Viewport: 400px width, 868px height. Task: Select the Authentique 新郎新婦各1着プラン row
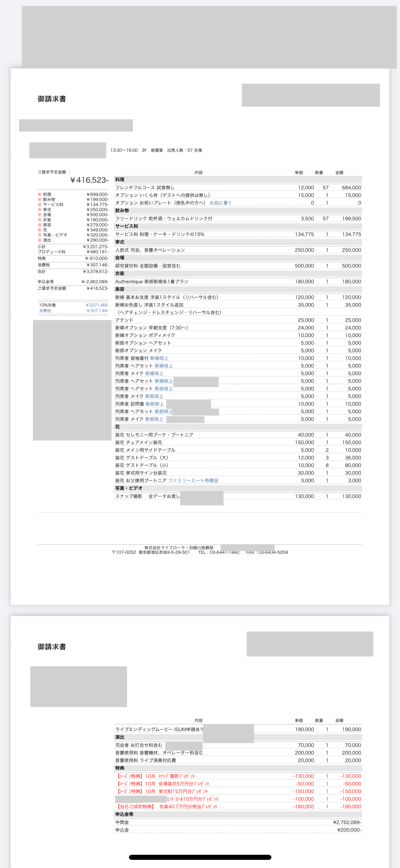[x=152, y=282]
